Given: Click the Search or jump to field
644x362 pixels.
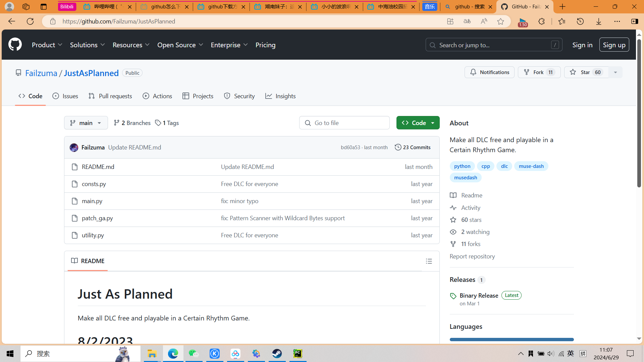Looking at the screenshot, I should (x=494, y=45).
